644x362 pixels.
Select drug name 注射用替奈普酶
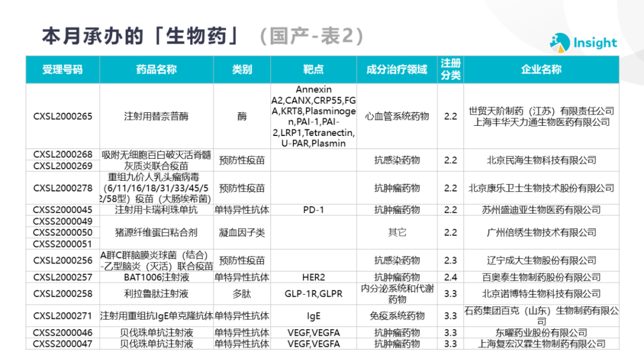click(x=156, y=116)
